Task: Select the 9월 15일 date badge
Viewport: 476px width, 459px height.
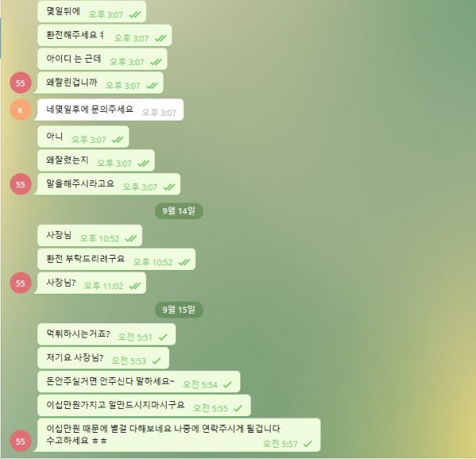Action: (178, 310)
